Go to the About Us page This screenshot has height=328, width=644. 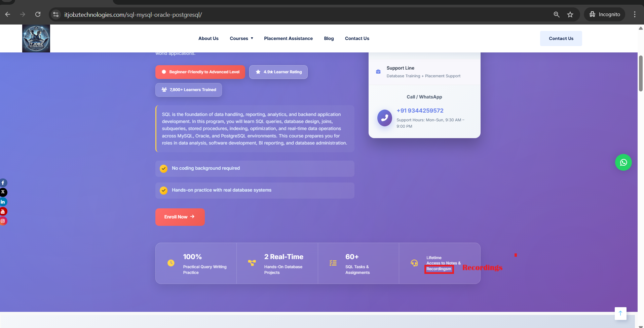(208, 39)
